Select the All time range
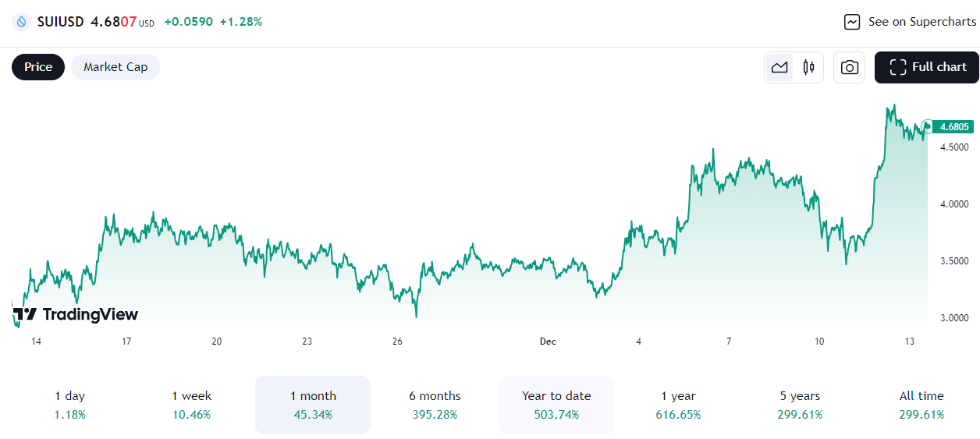This screenshot has height=439, width=980. [921, 405]
